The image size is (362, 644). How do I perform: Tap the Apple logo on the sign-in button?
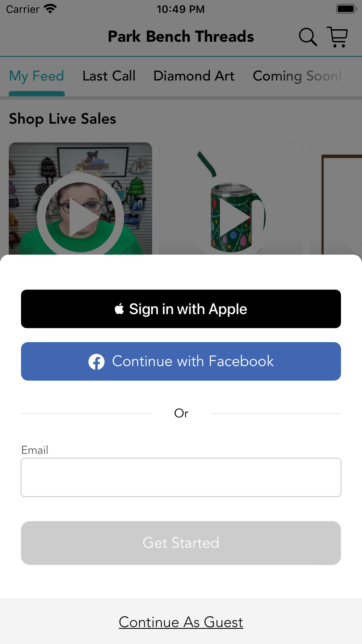point(119,309)
